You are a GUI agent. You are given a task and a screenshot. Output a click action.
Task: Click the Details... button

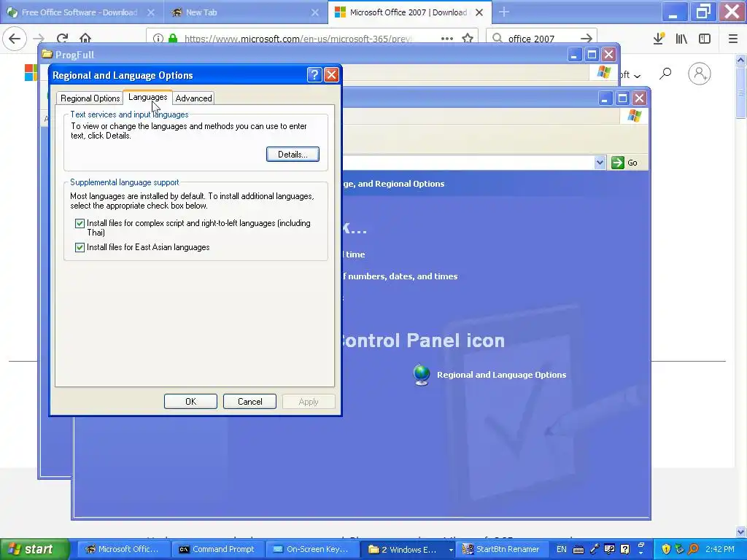tap(293, 155)
